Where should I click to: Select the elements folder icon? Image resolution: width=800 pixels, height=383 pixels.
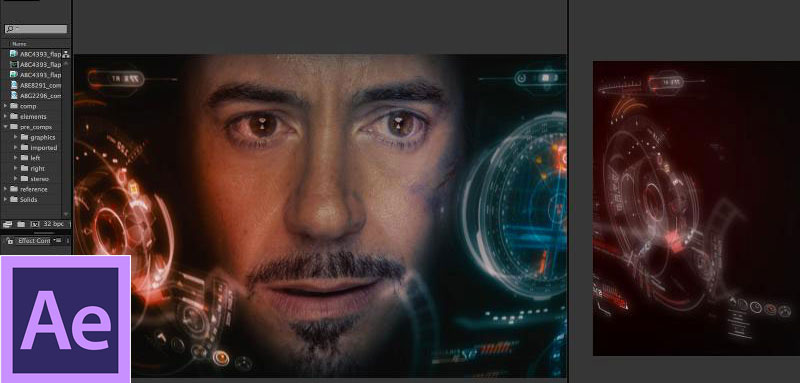[14, 116]
